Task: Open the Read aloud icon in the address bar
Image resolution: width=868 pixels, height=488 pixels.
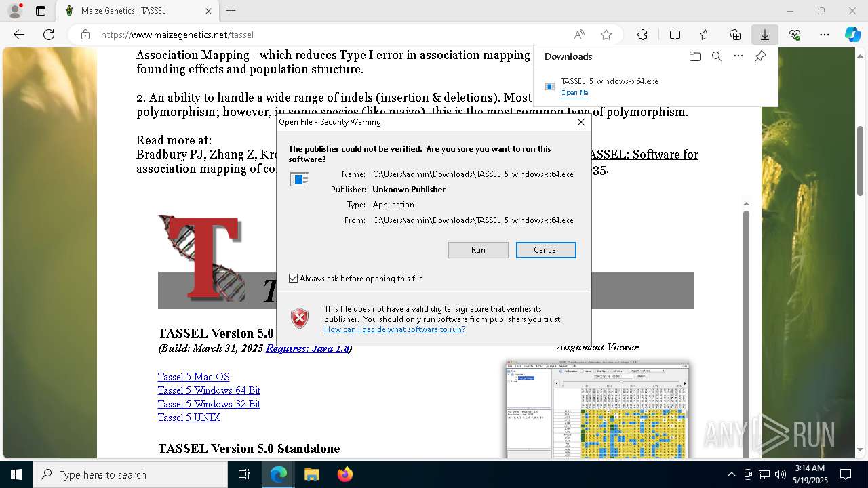Action: coord(579,35)
